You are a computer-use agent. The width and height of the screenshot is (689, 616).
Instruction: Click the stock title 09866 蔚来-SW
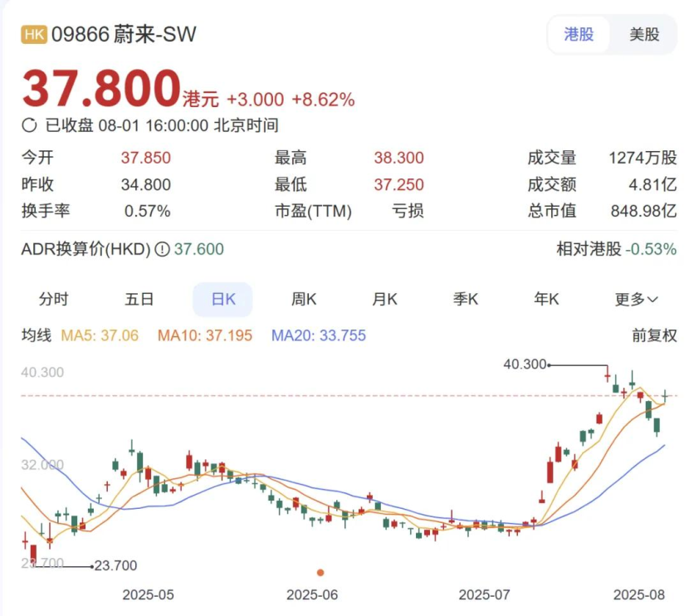pyautogui.click(x=124, y=34)
